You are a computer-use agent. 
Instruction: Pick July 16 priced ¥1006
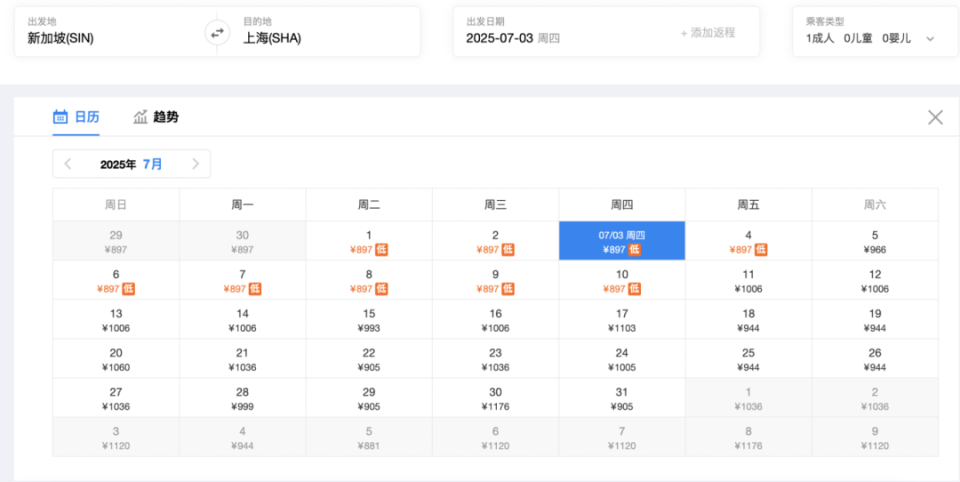click(495, 319)
